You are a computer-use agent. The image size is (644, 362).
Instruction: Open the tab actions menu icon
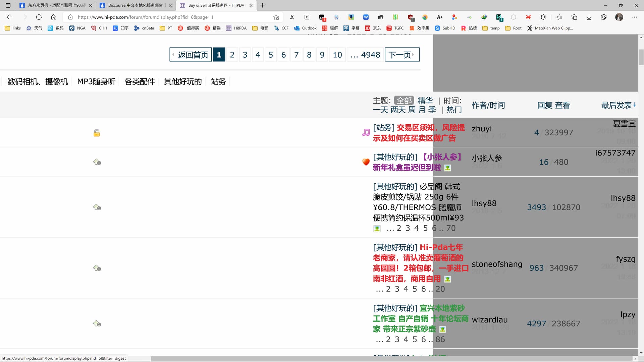tap(8, 5)
